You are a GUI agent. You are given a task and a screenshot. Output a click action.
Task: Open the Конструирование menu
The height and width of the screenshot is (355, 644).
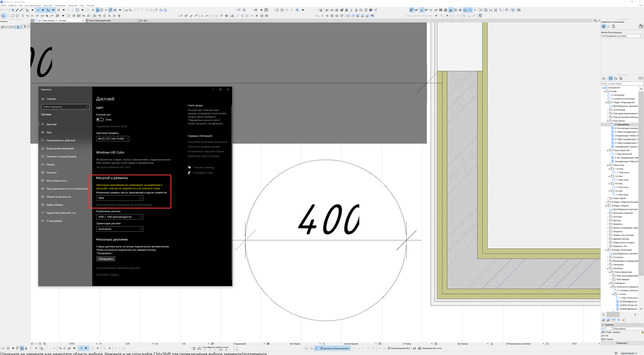point(33,5)
